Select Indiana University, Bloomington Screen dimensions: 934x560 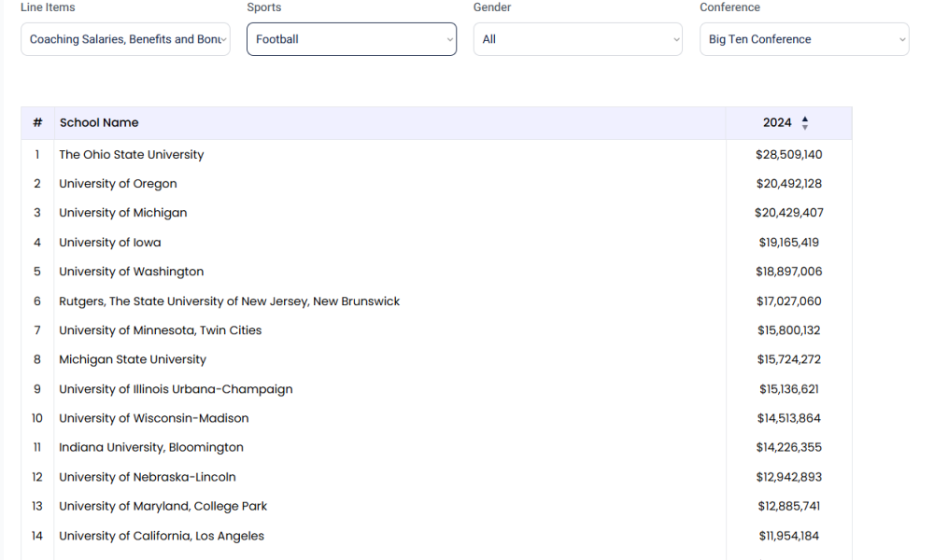151,447
